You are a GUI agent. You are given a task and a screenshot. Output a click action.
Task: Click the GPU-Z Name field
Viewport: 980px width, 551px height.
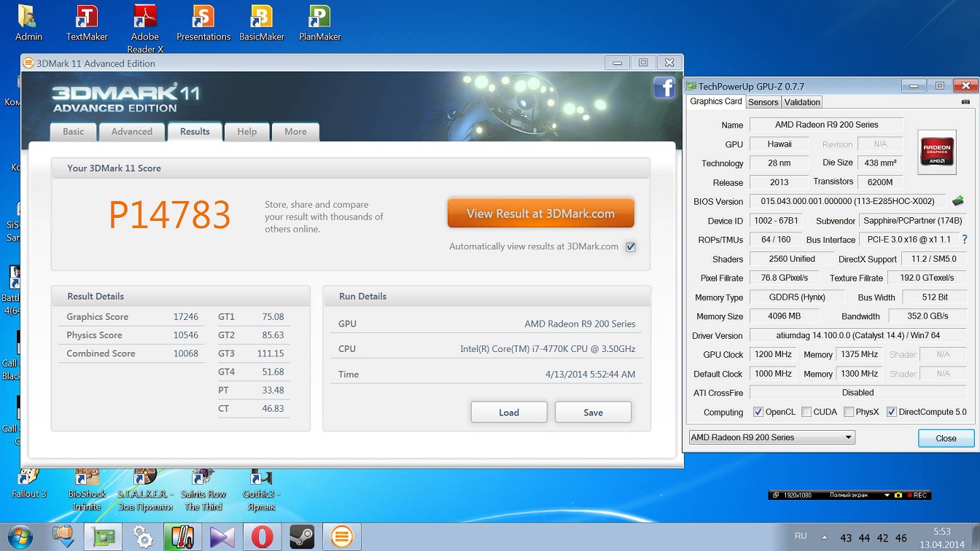(826, 125)
